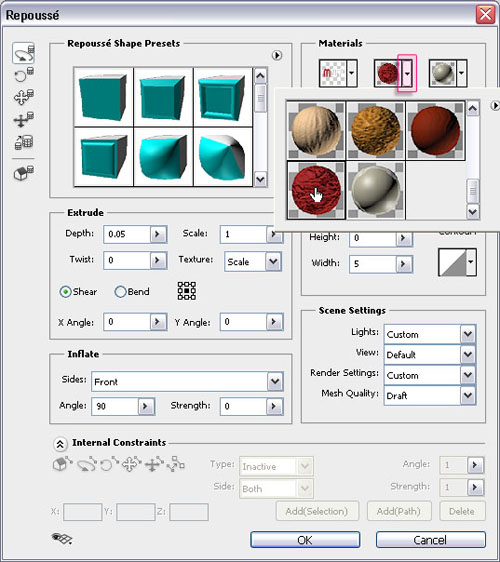Screen dimensions: 500x562
Task: Open the Shape Presets flyout menu arrow
Action: 277,55
